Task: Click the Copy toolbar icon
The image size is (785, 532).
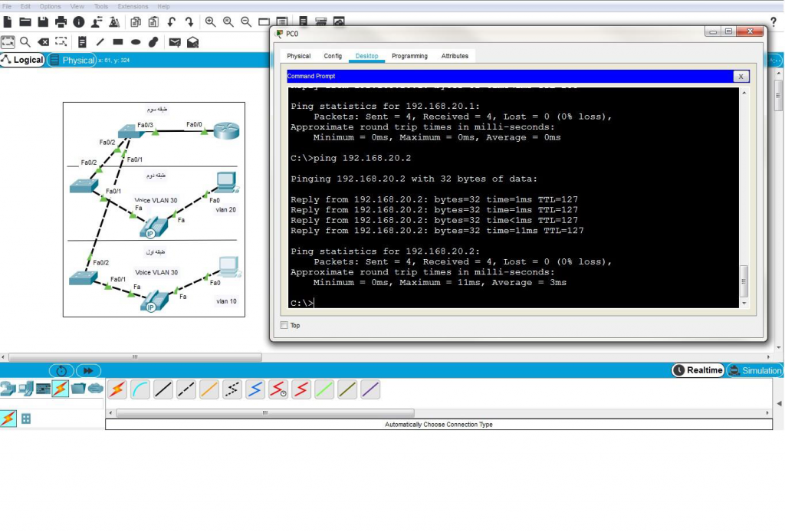Action: pyautogui.click(x=136, y=22)
